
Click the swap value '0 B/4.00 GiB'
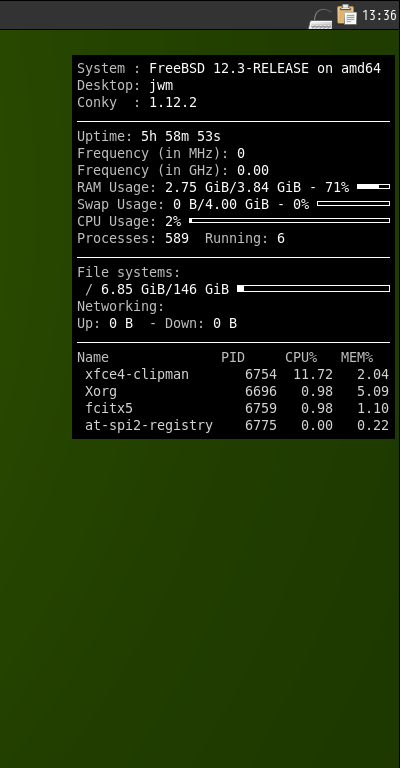pyautogui.click(x=221, y=204)
